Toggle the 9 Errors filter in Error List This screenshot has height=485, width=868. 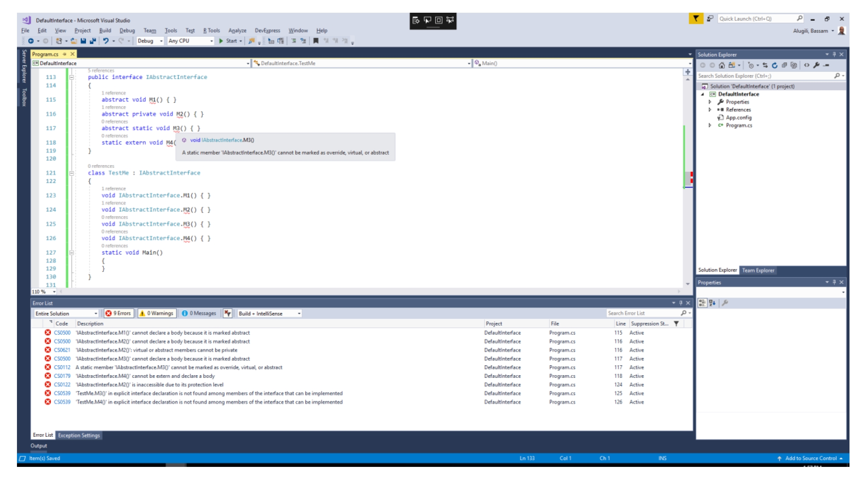click(119, 313)
